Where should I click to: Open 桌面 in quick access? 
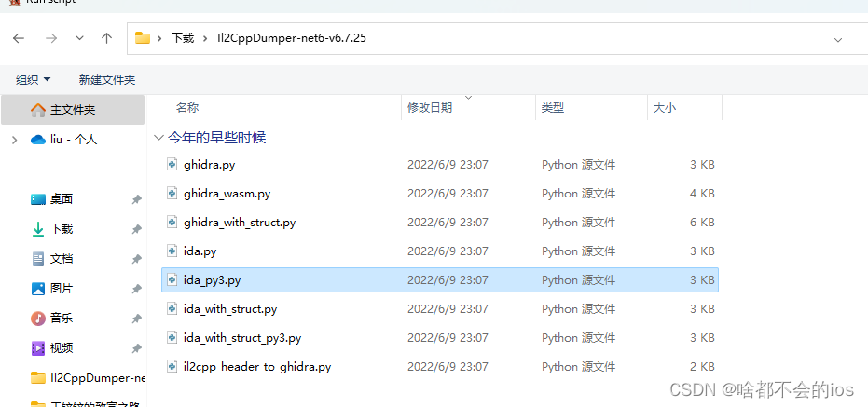62,199
